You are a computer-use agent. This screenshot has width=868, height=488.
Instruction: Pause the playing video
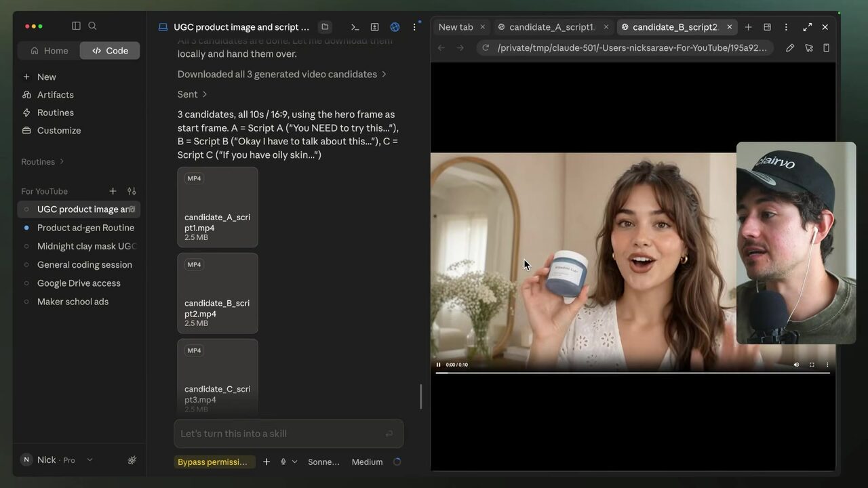coord(438,365)
